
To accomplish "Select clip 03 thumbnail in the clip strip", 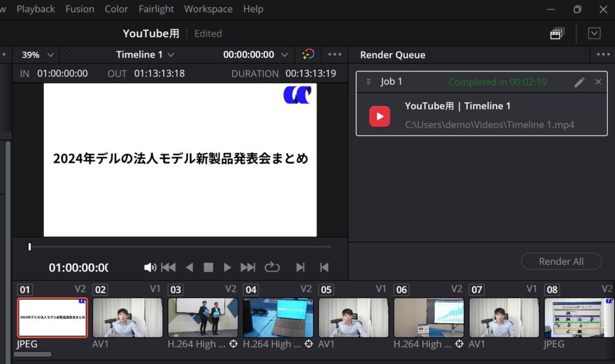I will pyautogui.click(x=202, y=318).
